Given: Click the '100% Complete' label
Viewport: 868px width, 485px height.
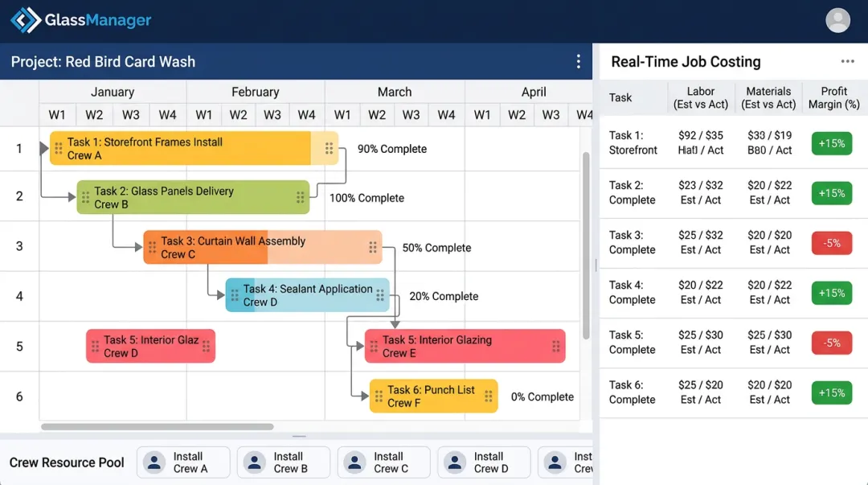Looking at the screenshot, I should (366, 198).
